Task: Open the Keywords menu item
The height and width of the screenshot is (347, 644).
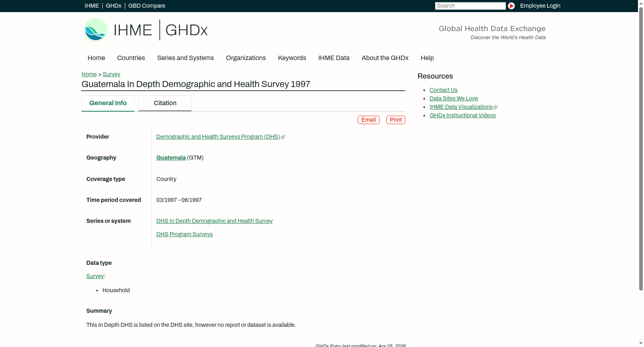Action: pyautogui.click(x=292, y=58)
